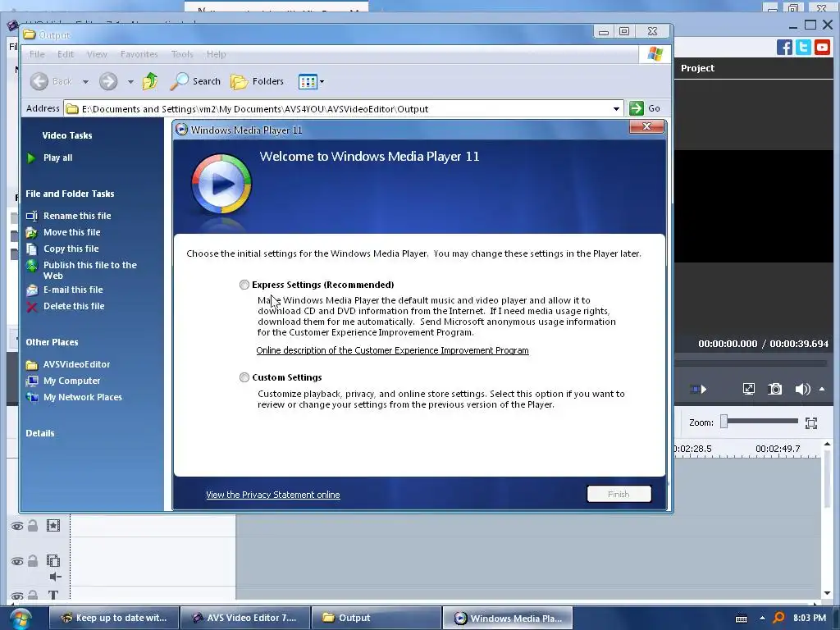
Task: Click the video effects star track icon
Action: 53,526
